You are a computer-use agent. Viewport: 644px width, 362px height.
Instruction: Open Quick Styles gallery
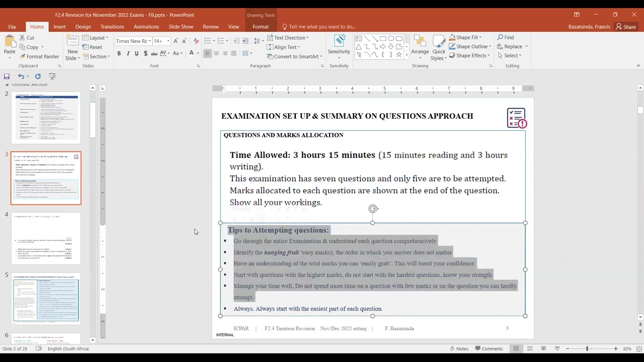[439, 48]
